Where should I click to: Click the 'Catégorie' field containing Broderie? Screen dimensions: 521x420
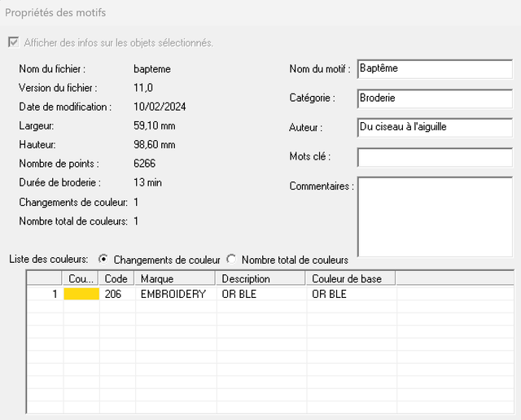(435, 98)
